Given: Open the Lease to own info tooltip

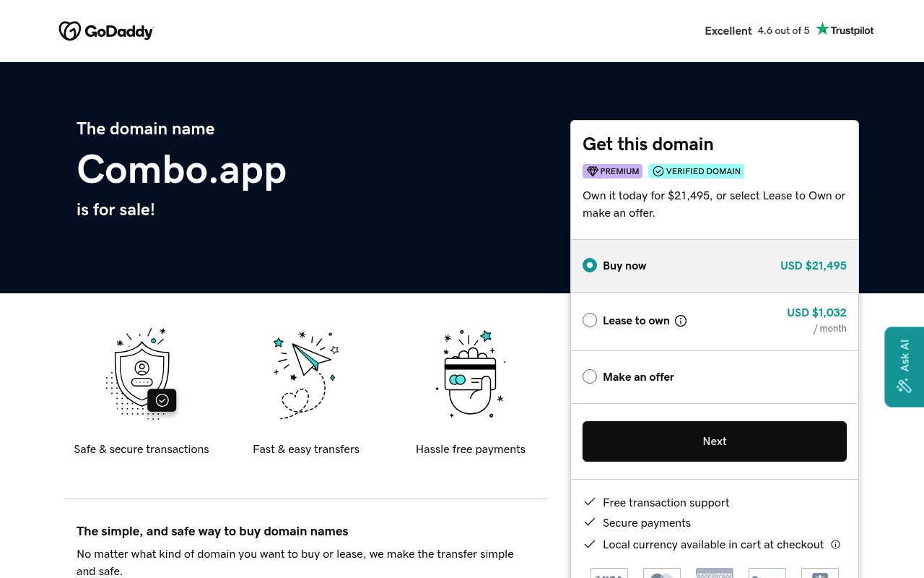Looking at the screenshot, I should coord(681,321).
